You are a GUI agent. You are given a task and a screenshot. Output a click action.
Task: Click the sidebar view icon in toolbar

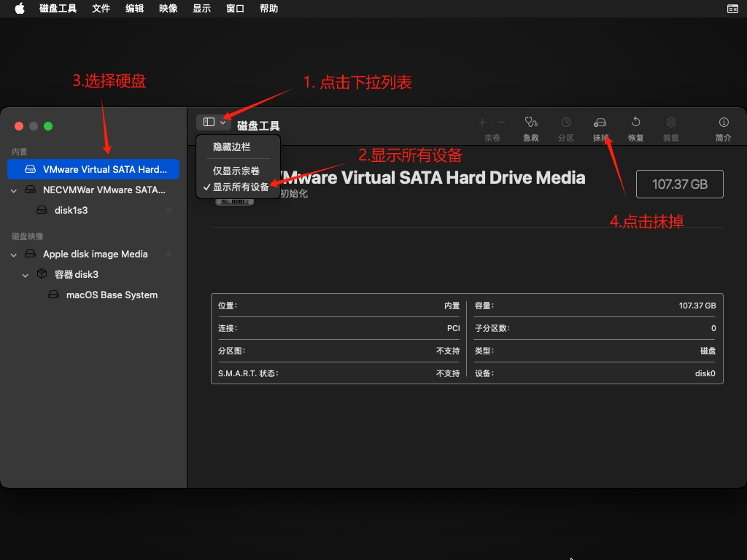209,122
